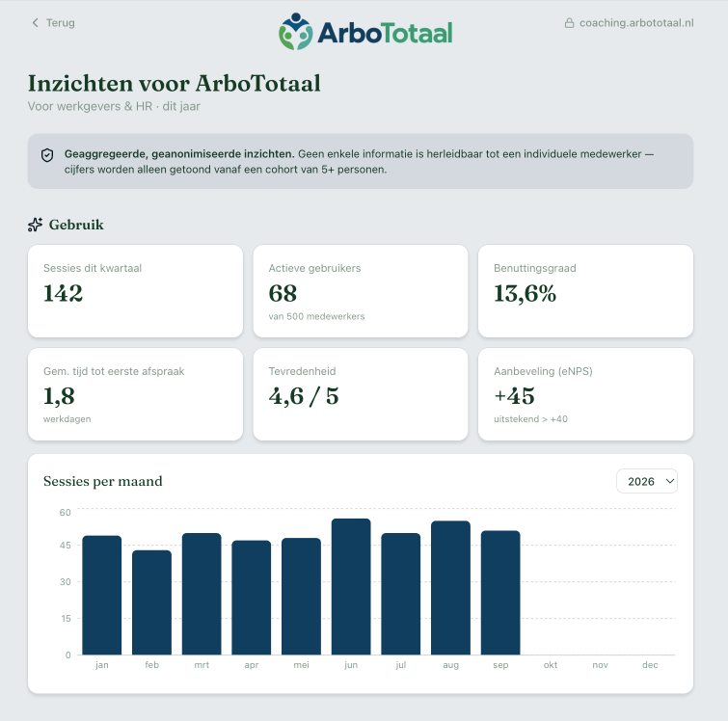Click the shield icon in the privacy notice
Viewport: 728px width, 721px height.
[47, 155]
